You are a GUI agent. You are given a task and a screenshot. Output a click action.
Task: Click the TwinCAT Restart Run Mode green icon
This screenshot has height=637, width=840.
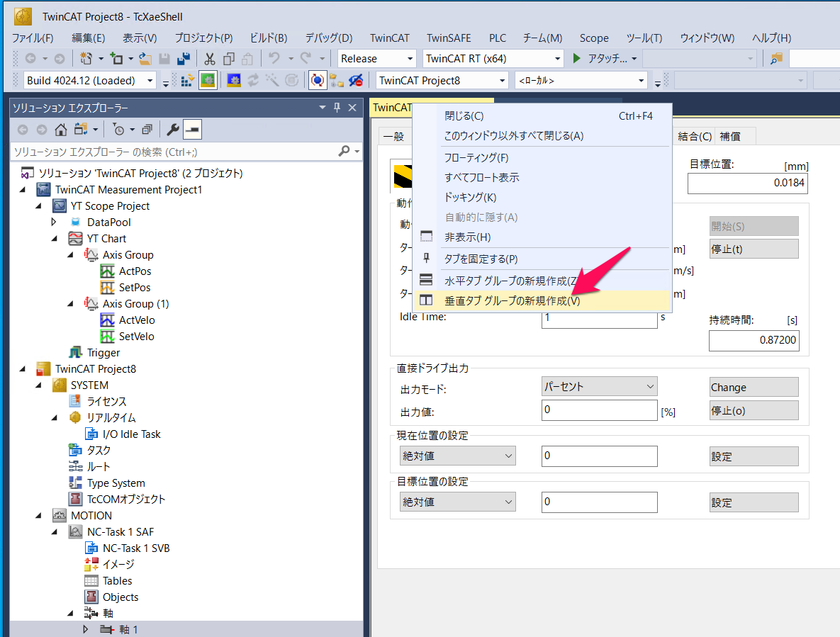pyautogui.click(x=208, y=81)
